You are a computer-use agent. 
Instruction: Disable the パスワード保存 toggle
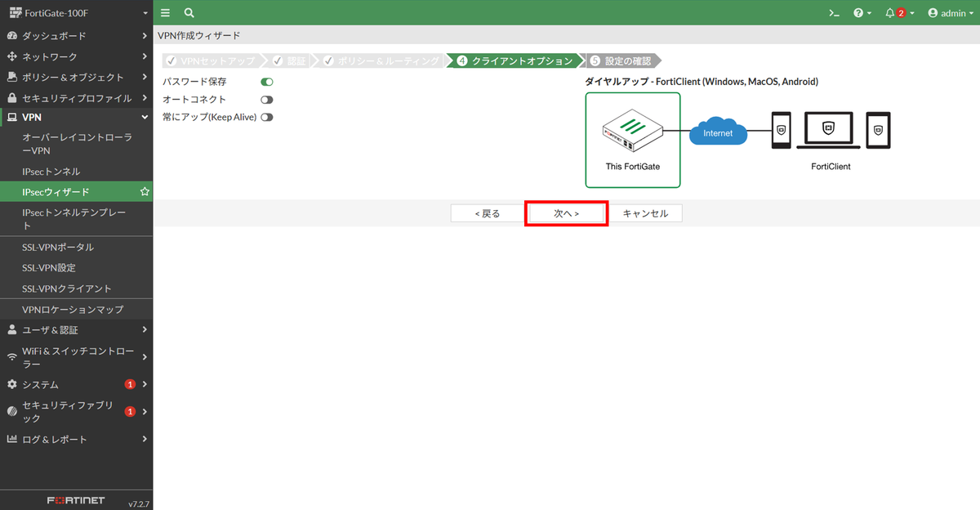click(266, 82)
